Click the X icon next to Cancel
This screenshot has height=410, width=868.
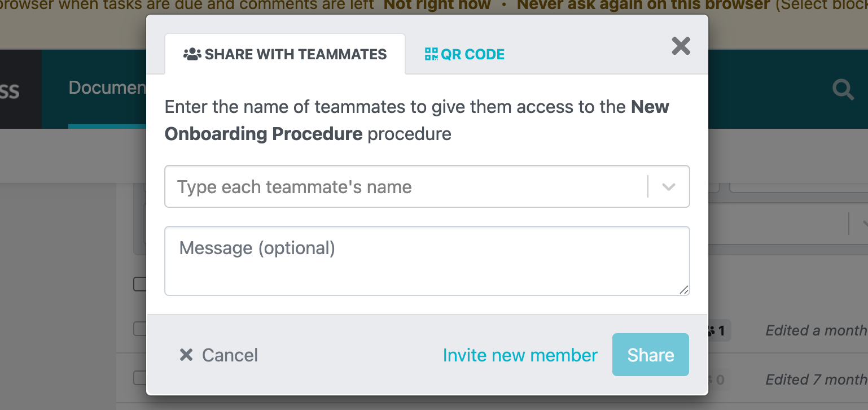(186, 355)
